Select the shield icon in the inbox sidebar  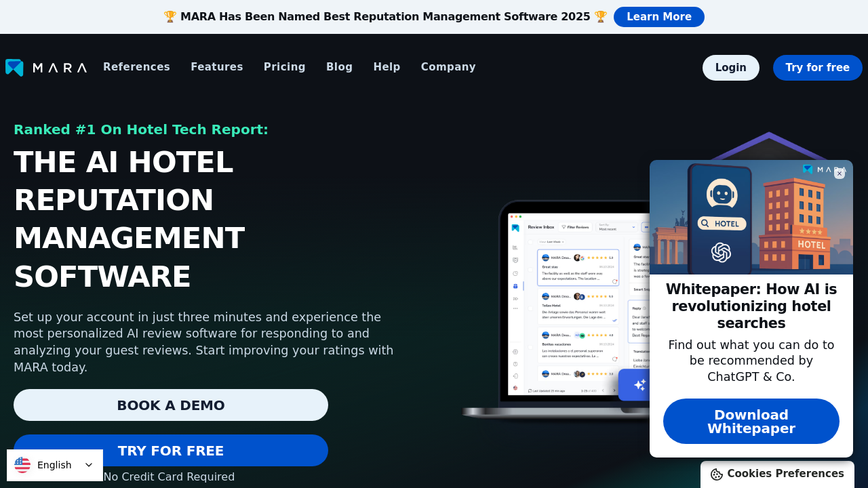pyautogui.click(x=515, y=259)
